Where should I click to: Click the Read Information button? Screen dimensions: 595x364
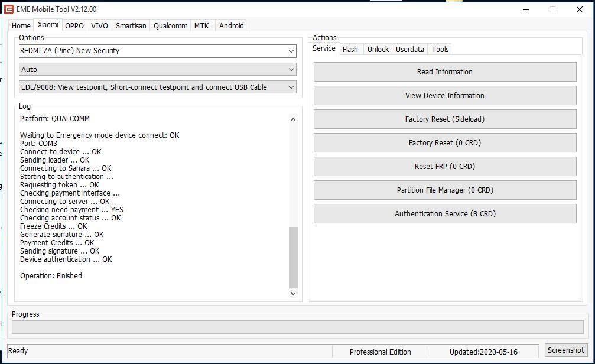click(x=445, y=71)
